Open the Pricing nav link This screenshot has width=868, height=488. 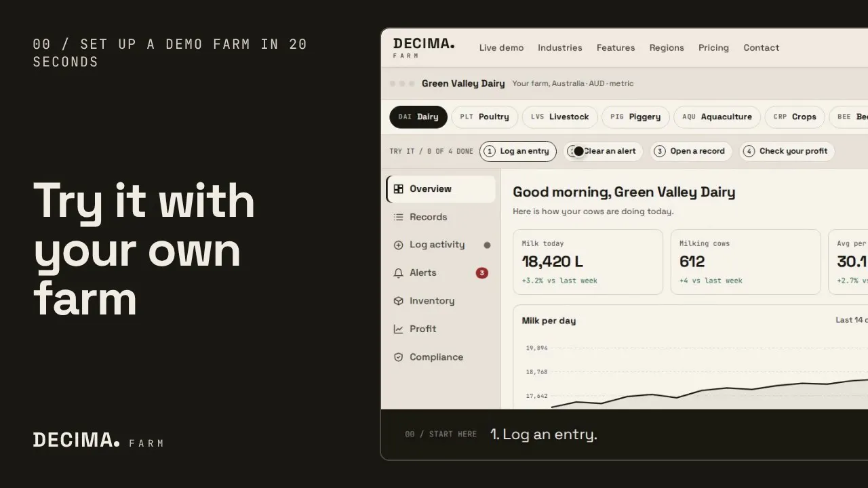[713, 48]
